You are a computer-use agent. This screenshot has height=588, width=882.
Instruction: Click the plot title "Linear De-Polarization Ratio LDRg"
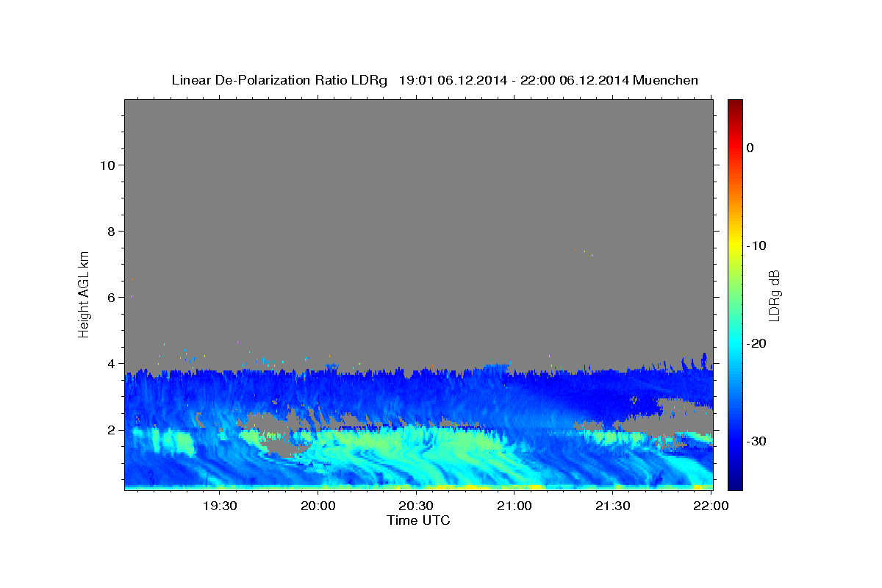coord(279,80)
